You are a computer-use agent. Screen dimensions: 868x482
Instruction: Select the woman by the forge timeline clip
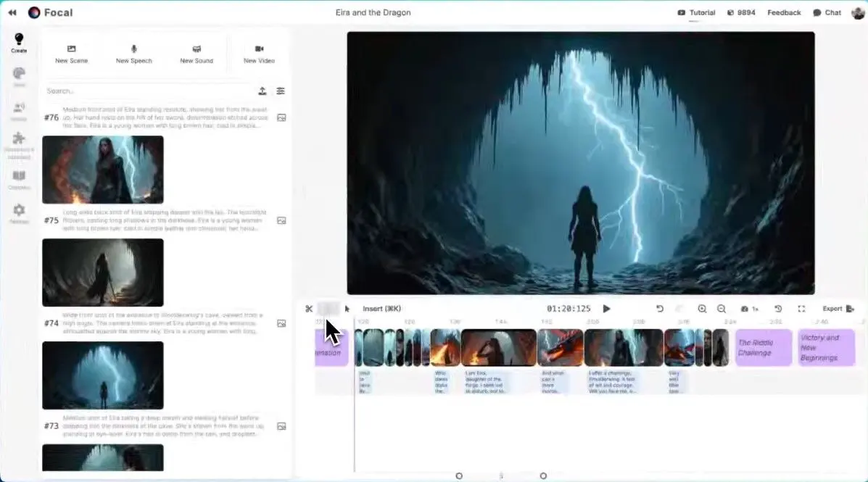499,347
